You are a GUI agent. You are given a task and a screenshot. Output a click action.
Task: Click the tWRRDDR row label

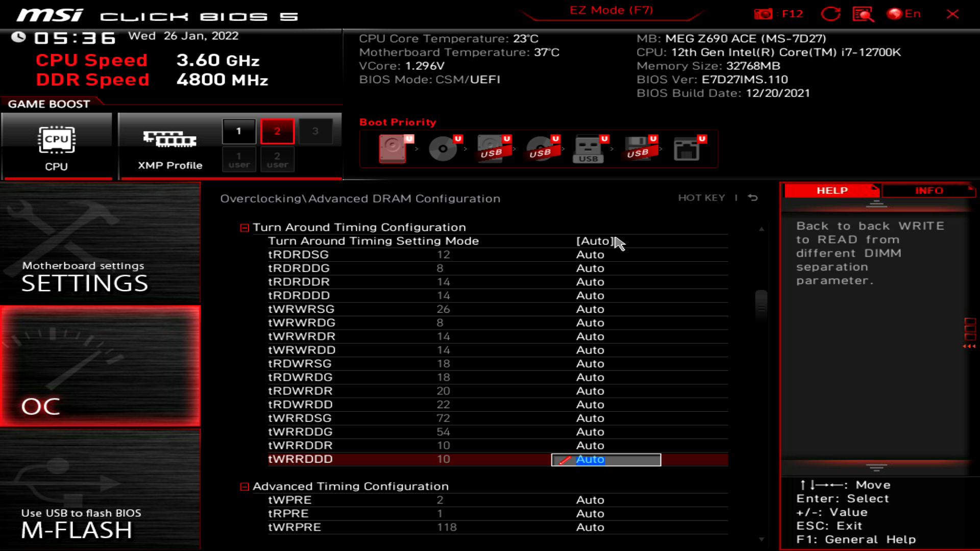(x=300, y=445)
